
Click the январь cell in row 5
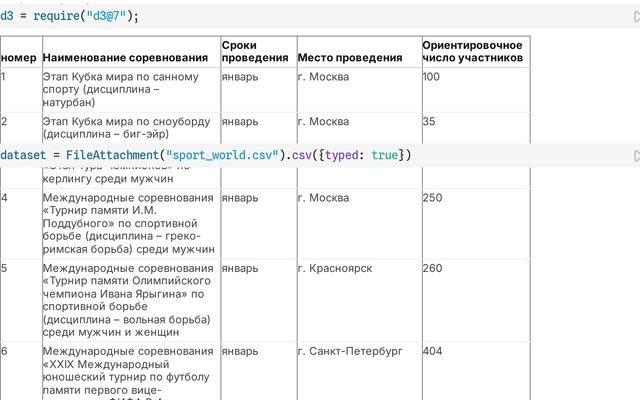(240, 269)
